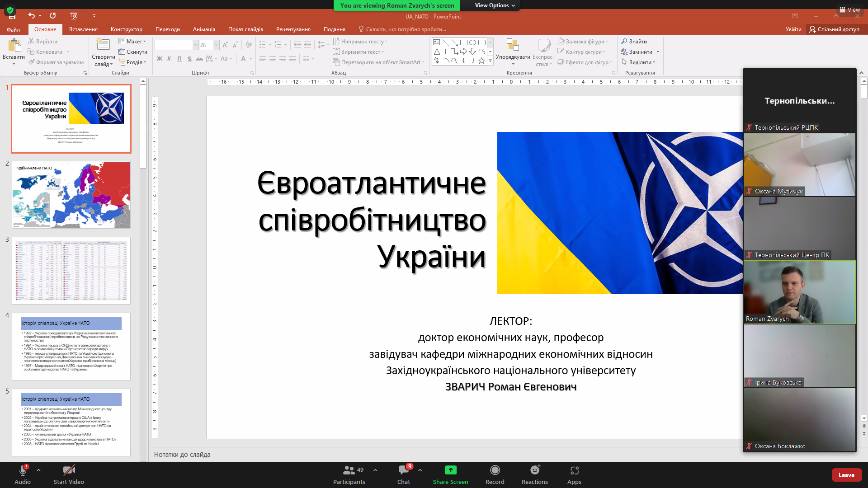This screenshot has width=868, height=488.
Task: Switch to the Показ слайдів tab
Action: [245, 29]
